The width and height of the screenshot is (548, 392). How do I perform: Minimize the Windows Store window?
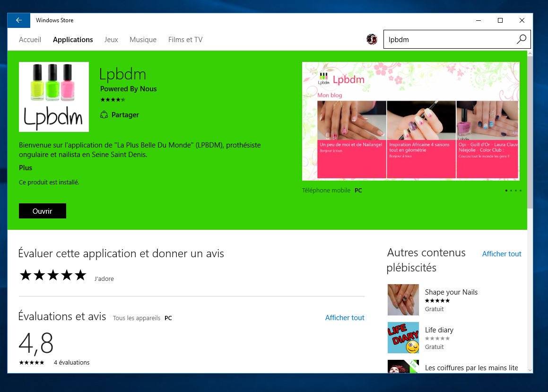478,20
